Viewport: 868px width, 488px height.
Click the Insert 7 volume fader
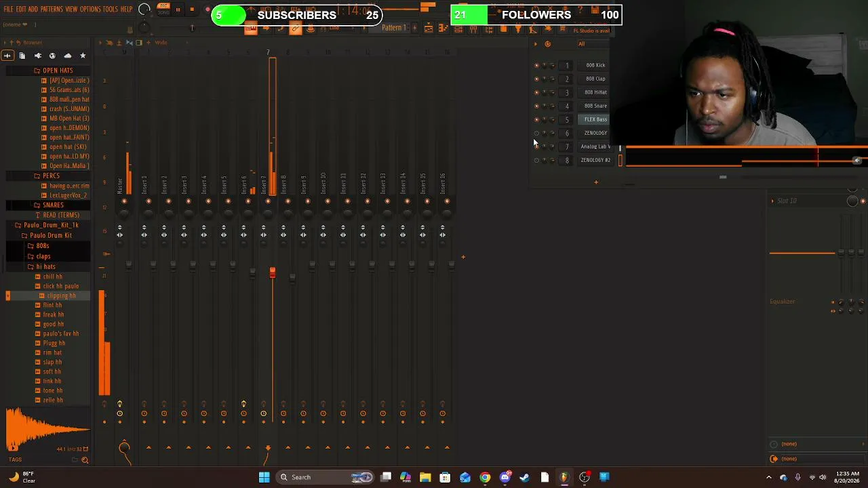[273, 272]
